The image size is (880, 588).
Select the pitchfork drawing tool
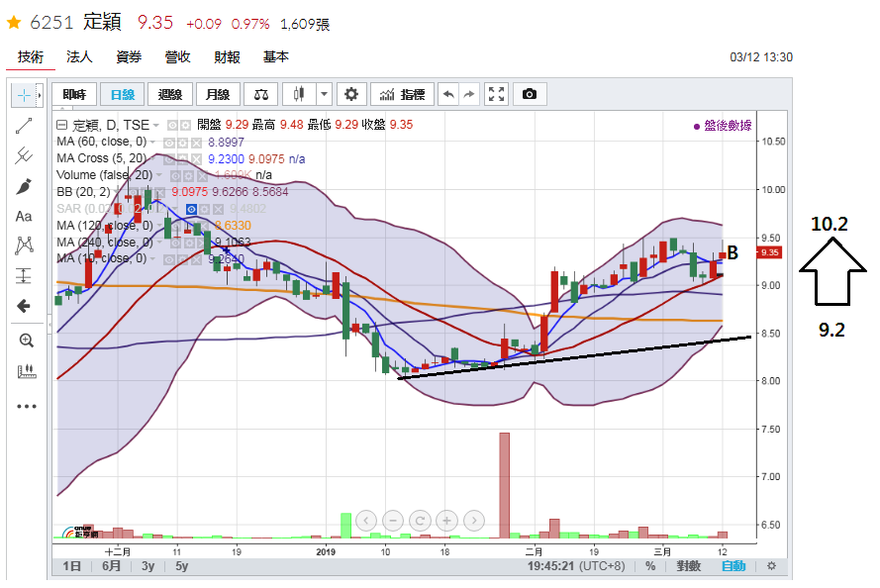[x=24, y=155]
